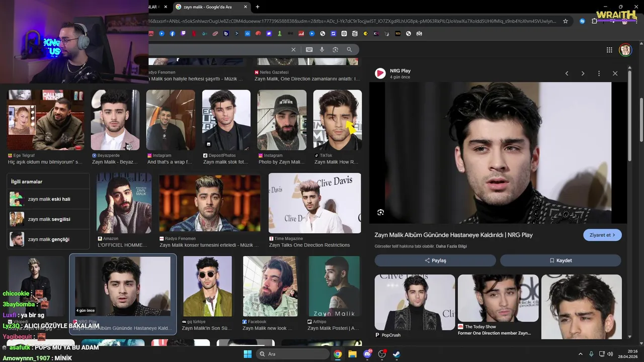
Task: Open File Explorer from the taskbar
Action: point(352,354)
